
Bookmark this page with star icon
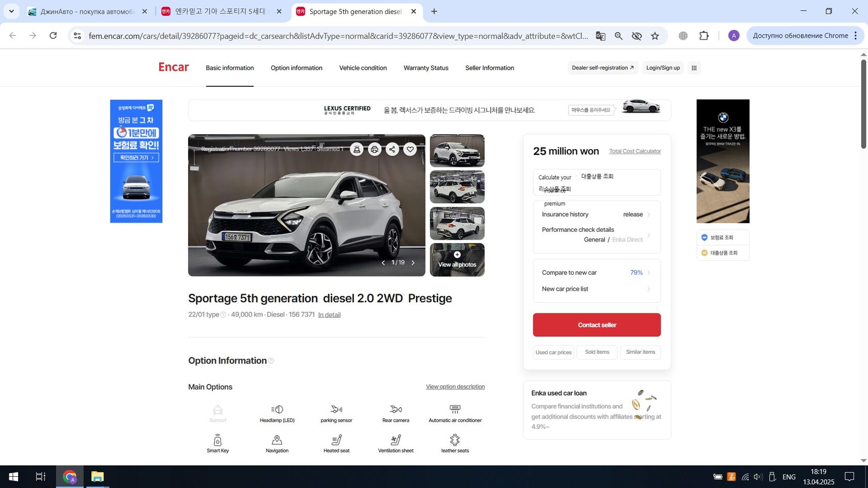click(655, 36)
